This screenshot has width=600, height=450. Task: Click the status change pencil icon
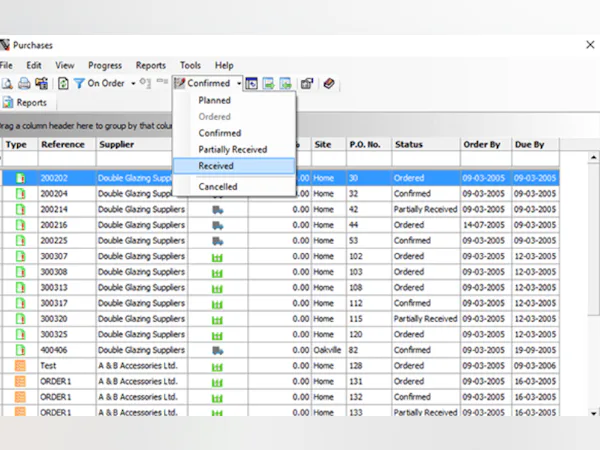pyautogui.click(x=179, y=83)
